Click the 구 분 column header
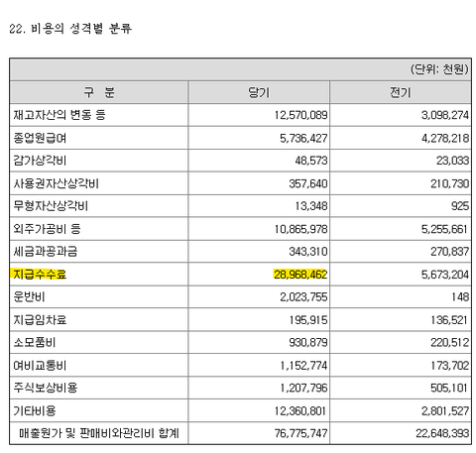476x453 pixels. 99,92
